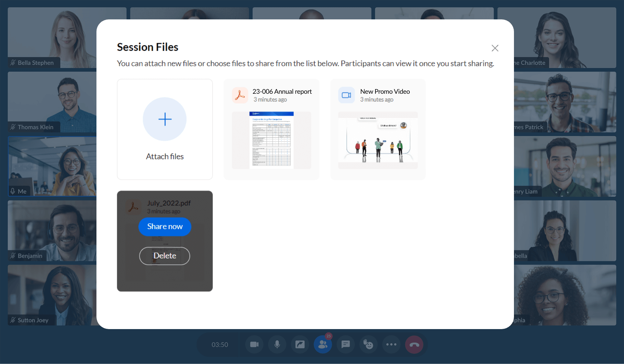Open the chat icon in the toolbar

point(345,344)
